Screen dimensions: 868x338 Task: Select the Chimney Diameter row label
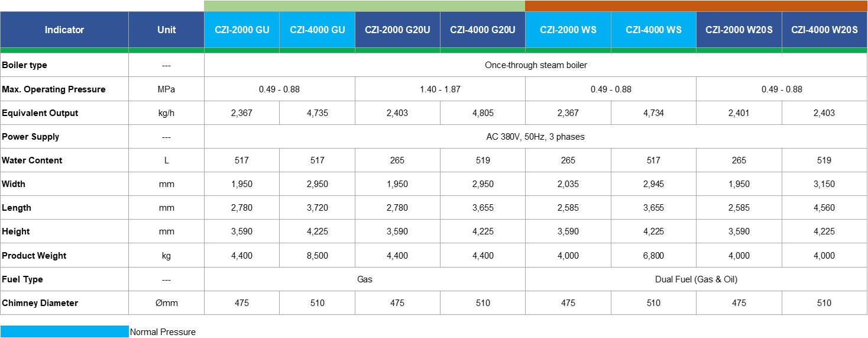click(40, 303)
